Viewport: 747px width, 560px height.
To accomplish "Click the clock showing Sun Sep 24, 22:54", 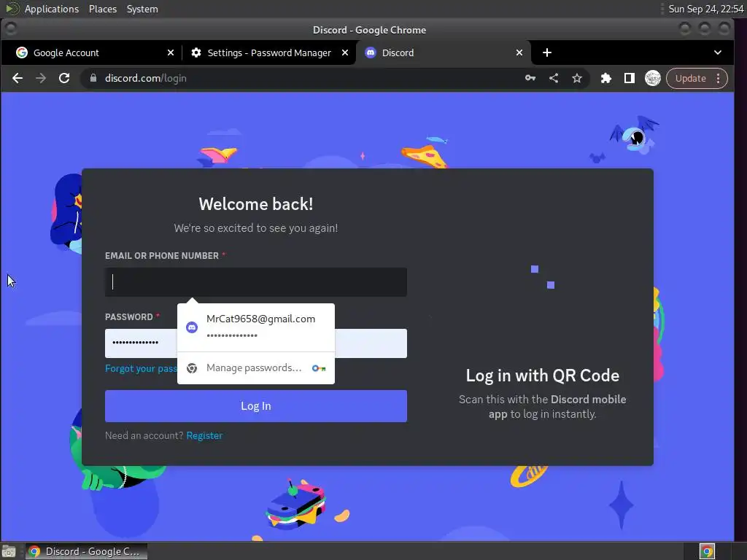I will tap(705, 9).
